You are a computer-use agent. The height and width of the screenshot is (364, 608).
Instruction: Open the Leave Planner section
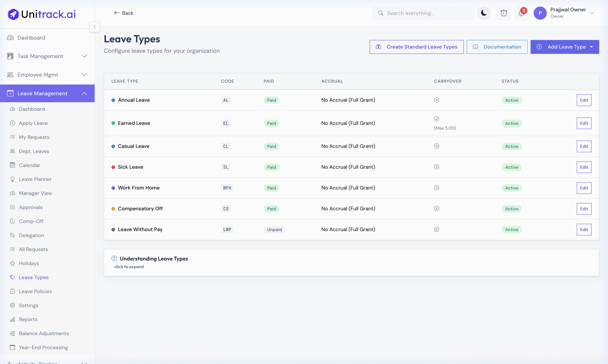pos(35,179)
